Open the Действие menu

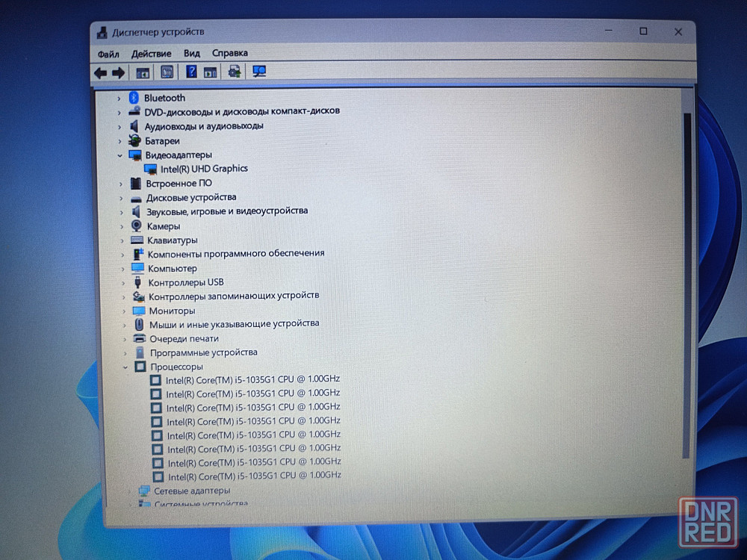tap(151, 53)
